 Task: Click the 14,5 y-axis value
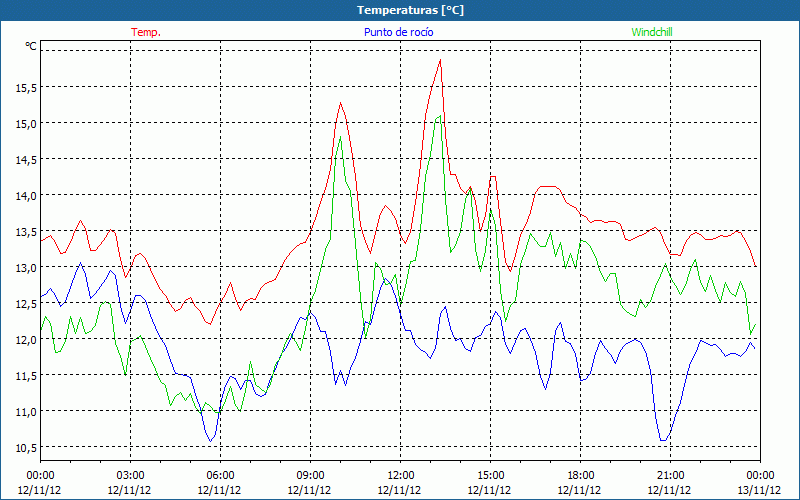pyautogui.click(x=26, y=160)
